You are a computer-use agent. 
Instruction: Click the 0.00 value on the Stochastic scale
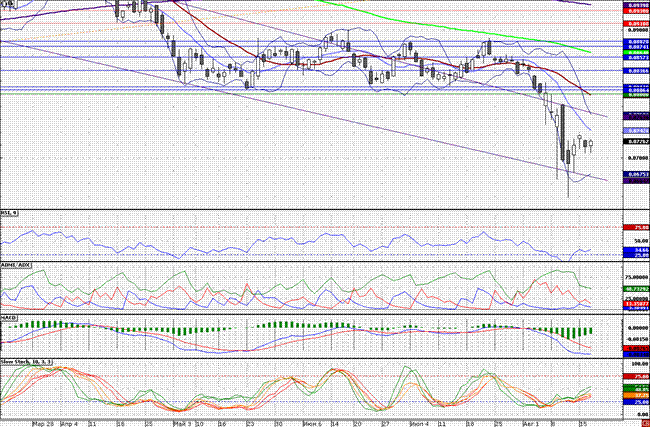click(x=643, y=414)
